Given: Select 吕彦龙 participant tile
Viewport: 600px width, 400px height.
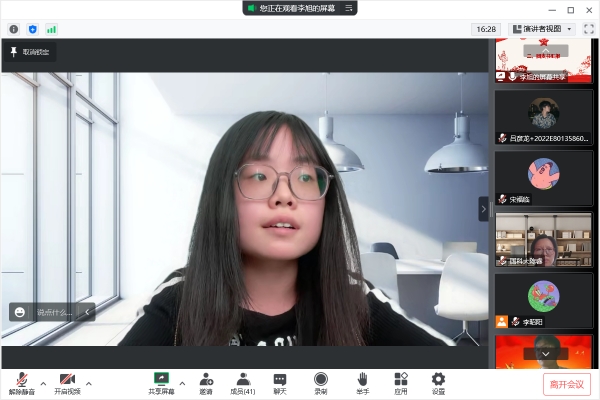Looking at the screenshot, I should point(543,118).
